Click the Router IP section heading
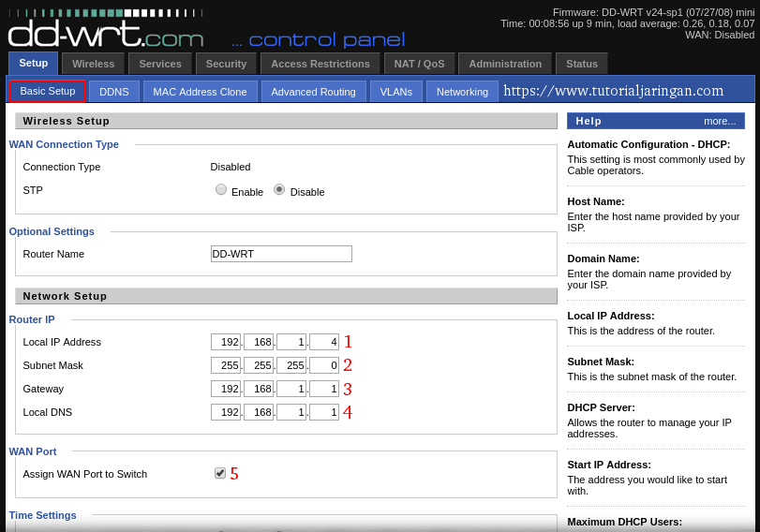Viewport: 760px width, 532px height. 32,319
